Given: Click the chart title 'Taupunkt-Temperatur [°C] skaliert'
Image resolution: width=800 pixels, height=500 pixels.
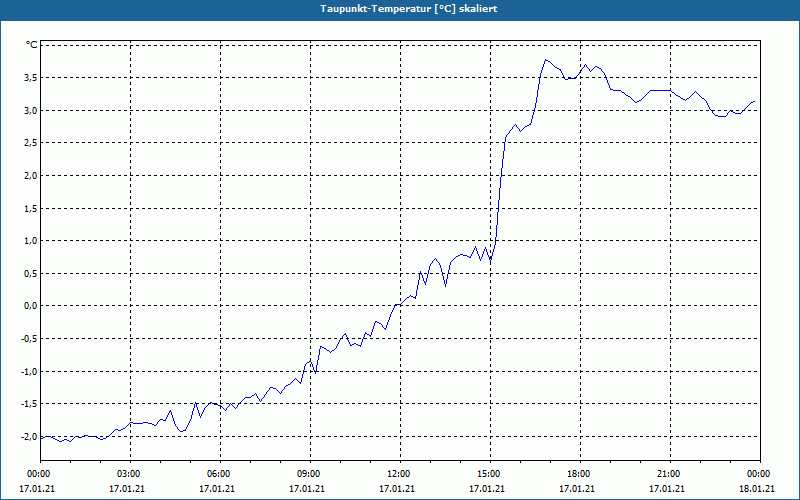Looking at the screenshot, I should 409,9.
